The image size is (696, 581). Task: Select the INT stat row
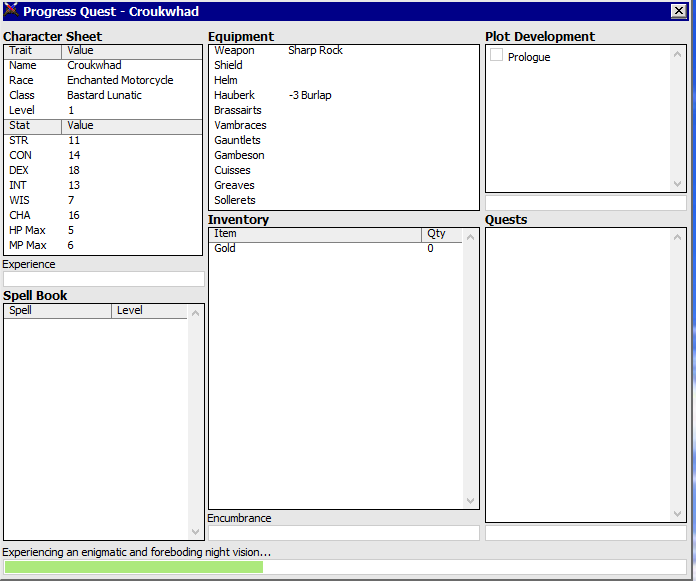pyautogui.click(x=103, y=186)
